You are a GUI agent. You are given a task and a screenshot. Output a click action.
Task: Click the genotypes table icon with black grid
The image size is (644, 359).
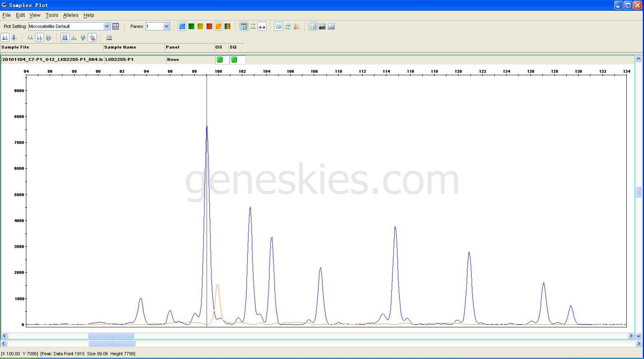coord(322,26)
